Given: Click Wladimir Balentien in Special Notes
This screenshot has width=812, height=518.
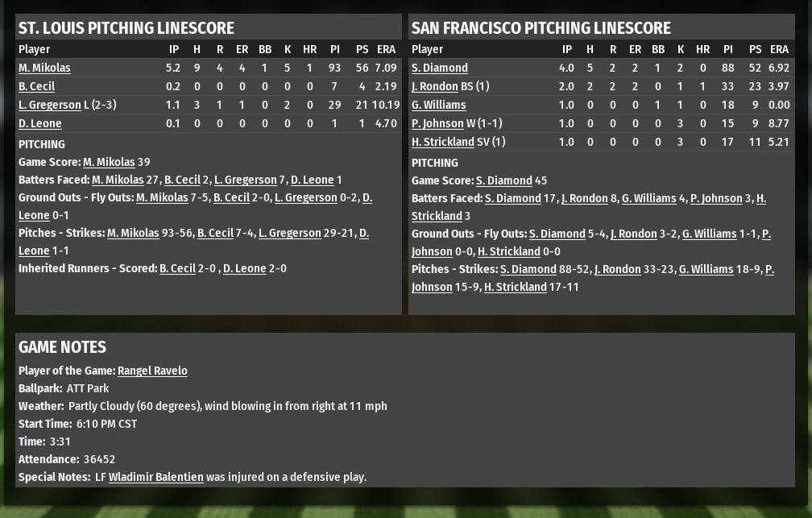Looking at the screenshot, I should pyautogui.click(x=155, y=477).
